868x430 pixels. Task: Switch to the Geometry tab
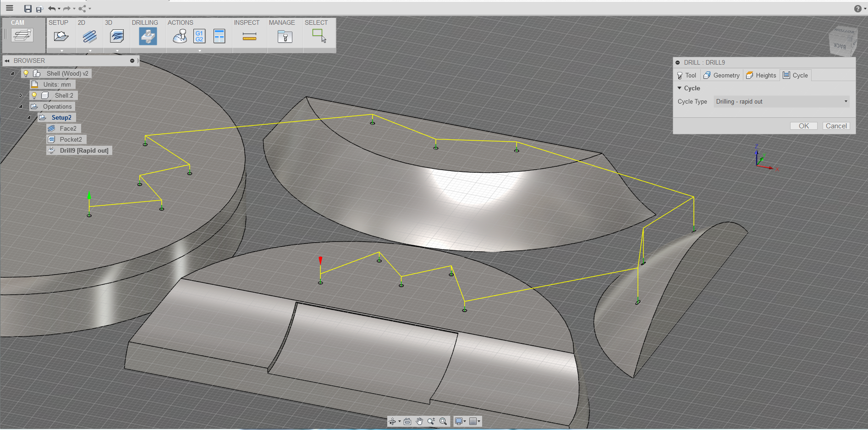point(721,75)
